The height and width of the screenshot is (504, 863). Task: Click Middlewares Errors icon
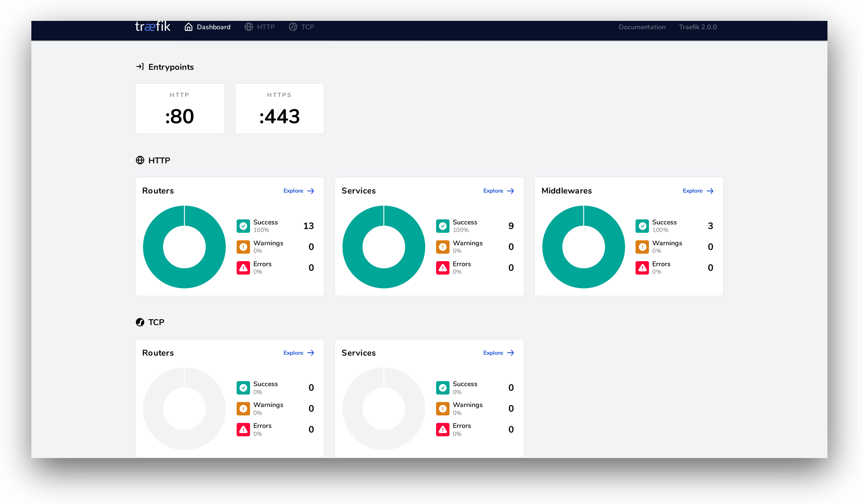point(642,268)
